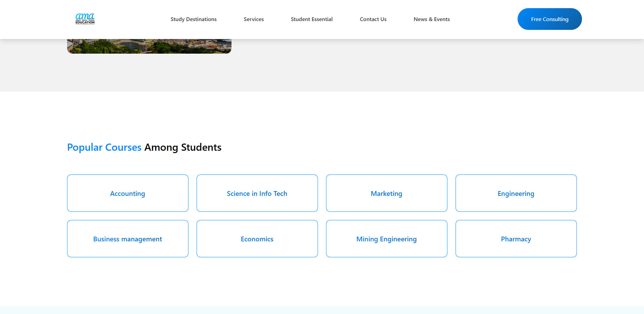Expand the Services dropdown

point(254,19)
